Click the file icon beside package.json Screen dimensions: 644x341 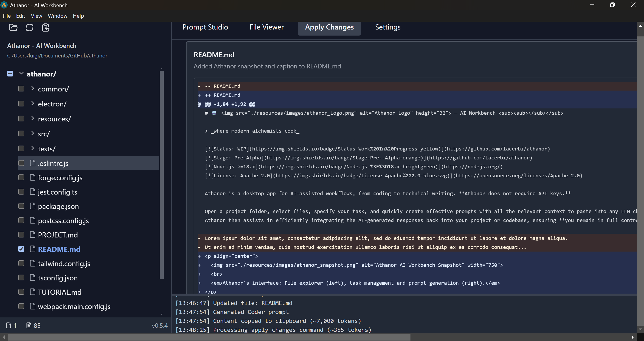[32, 206]
